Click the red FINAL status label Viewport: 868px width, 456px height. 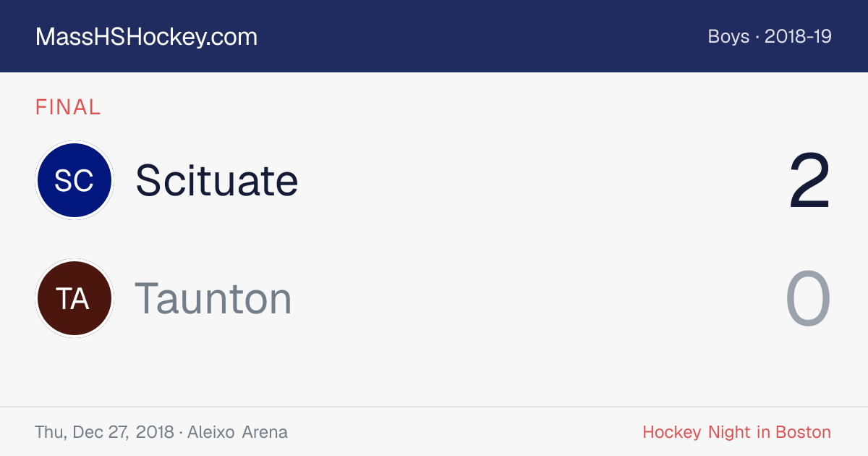68,107
